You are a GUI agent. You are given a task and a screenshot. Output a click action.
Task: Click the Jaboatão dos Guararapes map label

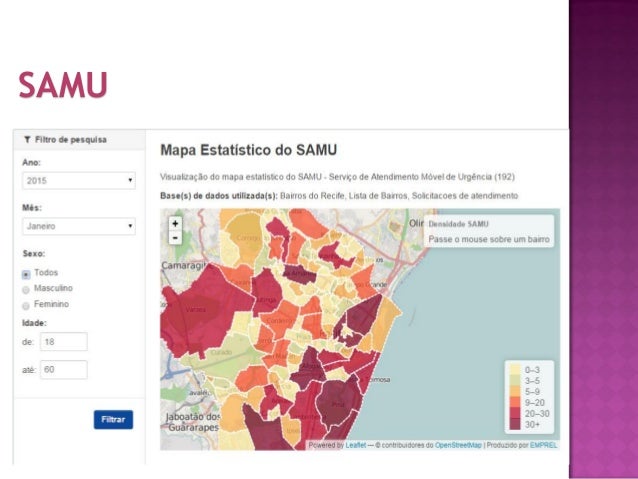pyautogui.click(x=192, y=422)
